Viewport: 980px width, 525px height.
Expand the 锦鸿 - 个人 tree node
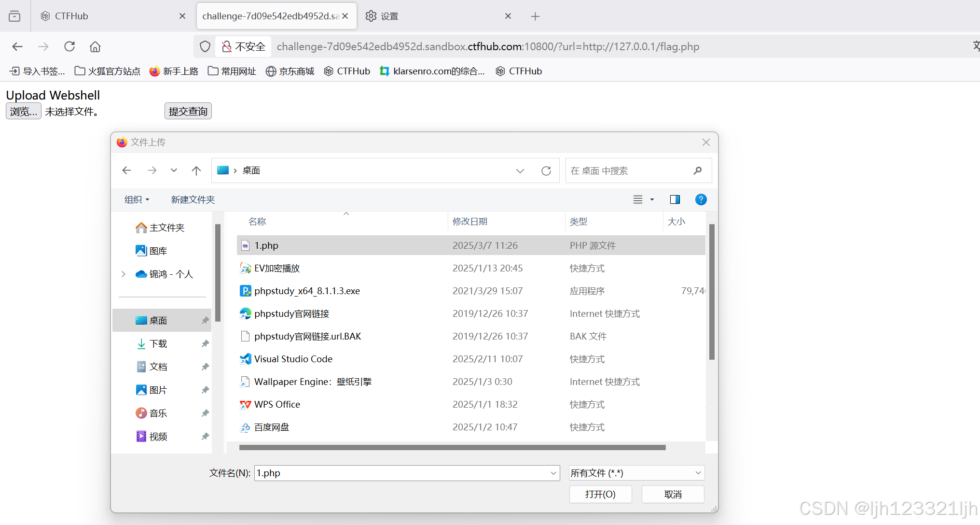(124, 274)
